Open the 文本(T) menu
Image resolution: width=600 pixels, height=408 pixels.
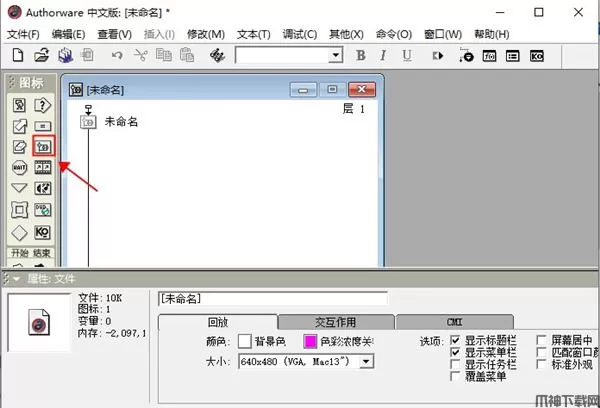coord(253,34)
